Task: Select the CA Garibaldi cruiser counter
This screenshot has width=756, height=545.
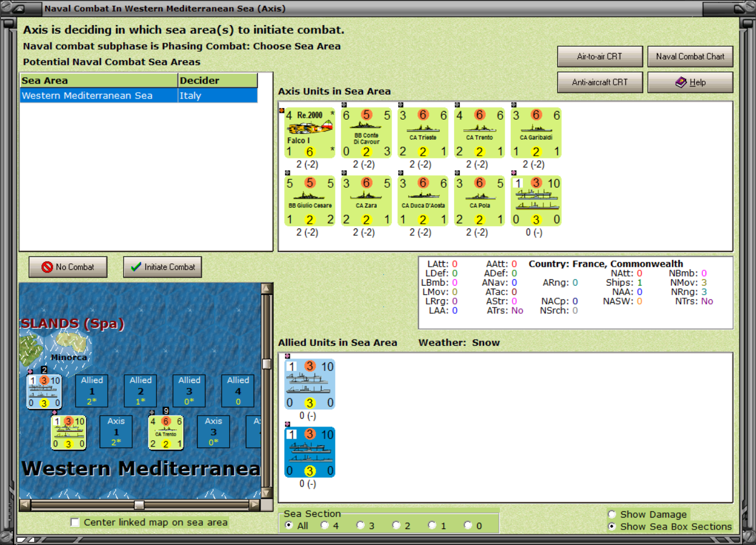Action: click(x=536, y=133)
